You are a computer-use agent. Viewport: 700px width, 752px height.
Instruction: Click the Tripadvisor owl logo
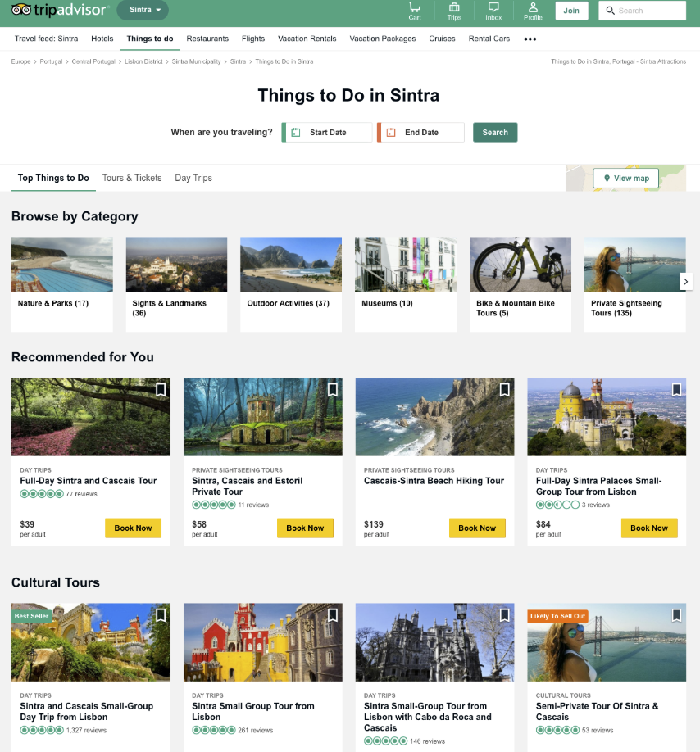21,10
